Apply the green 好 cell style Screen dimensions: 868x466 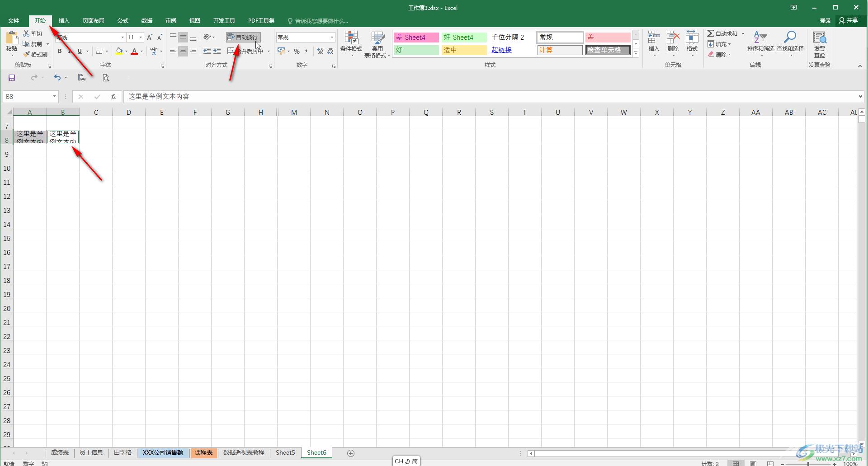click(416, 50)
